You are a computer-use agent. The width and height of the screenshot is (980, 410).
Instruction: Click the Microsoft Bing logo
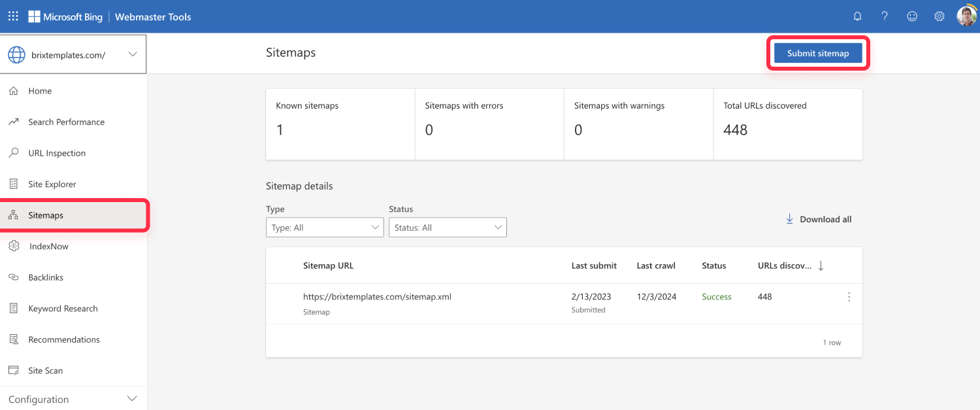(65, 17)
